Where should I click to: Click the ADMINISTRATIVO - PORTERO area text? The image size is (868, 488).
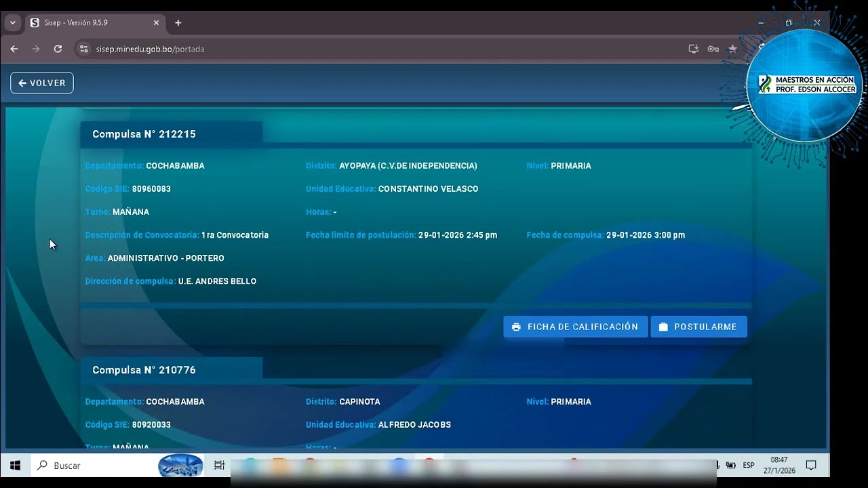(165, 258)
